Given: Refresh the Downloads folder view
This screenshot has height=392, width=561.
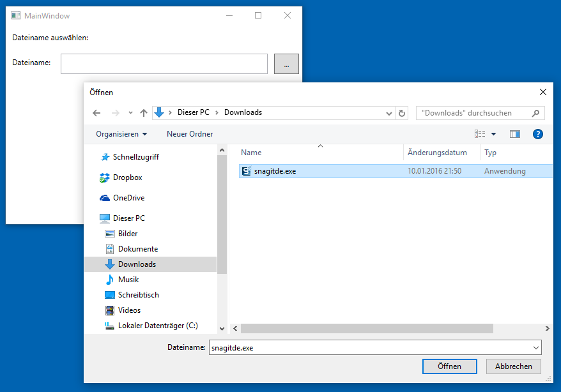Looking at the screenshot, I should tap(402, 113).
